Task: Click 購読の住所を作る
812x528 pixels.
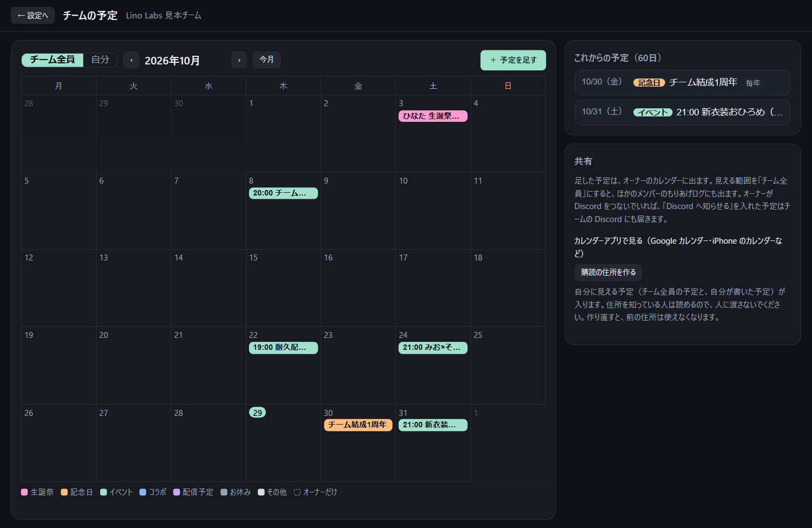Action: pos(608,272)
